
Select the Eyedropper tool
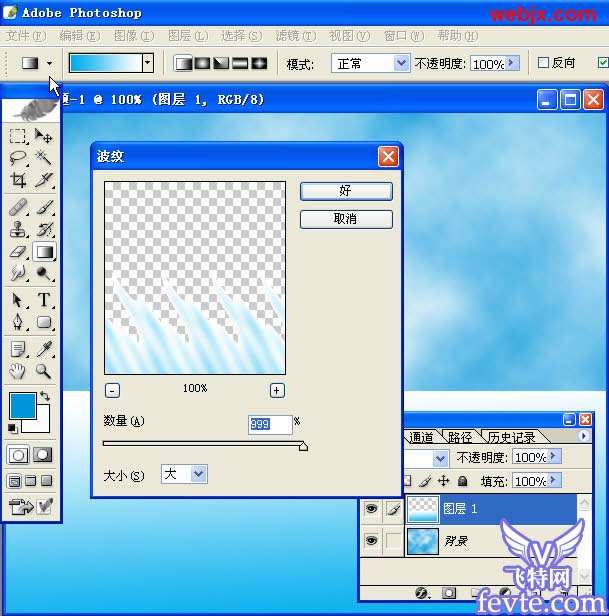tap(43, 349)
